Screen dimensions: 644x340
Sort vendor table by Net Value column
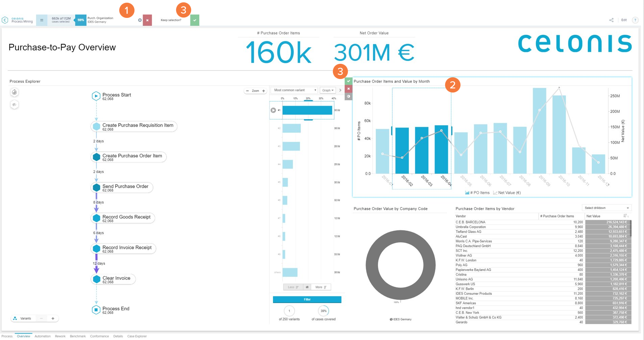625,216
